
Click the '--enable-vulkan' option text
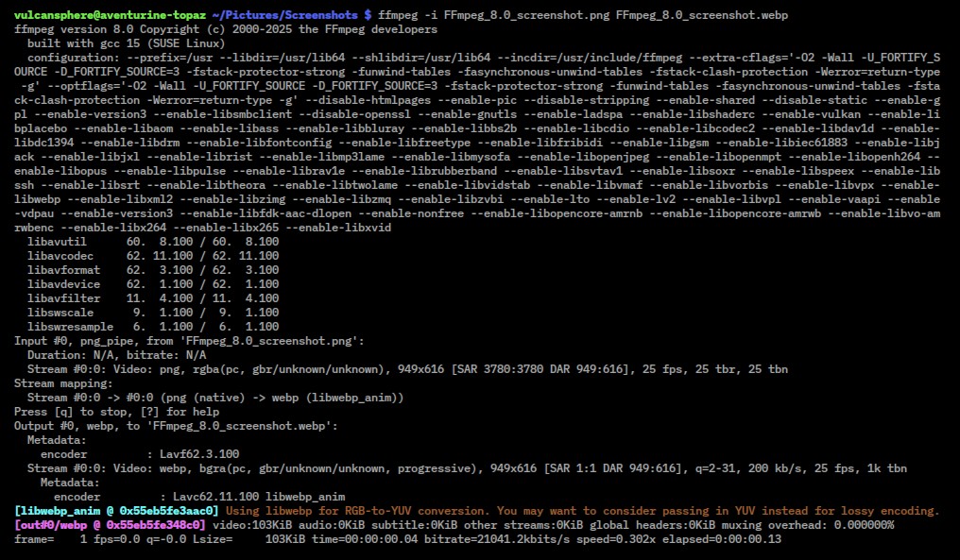(x=812, y=114)
